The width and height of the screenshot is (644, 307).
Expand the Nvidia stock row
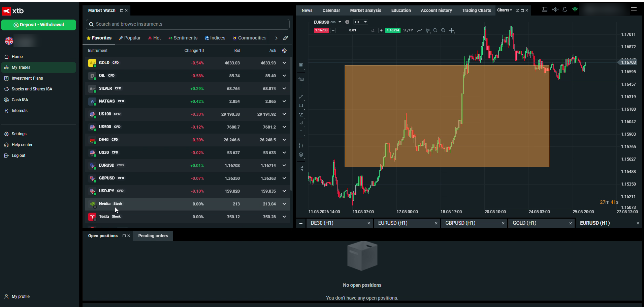point(284,204)
